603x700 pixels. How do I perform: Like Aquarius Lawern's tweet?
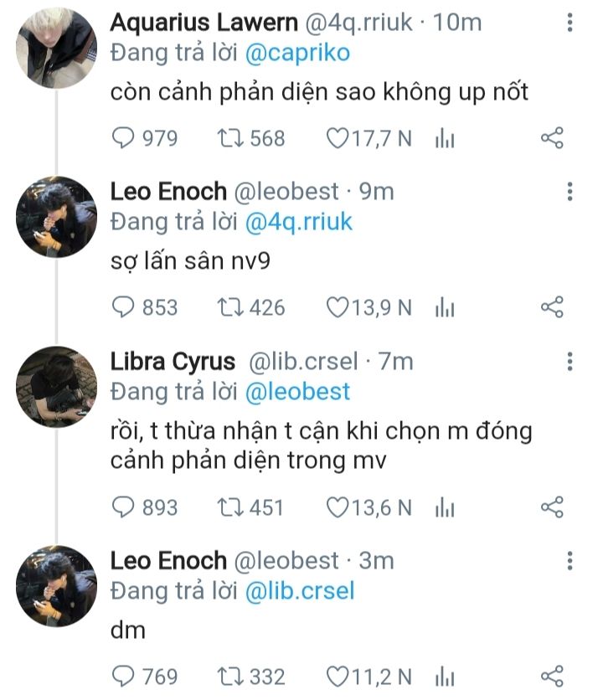[337, 138]
